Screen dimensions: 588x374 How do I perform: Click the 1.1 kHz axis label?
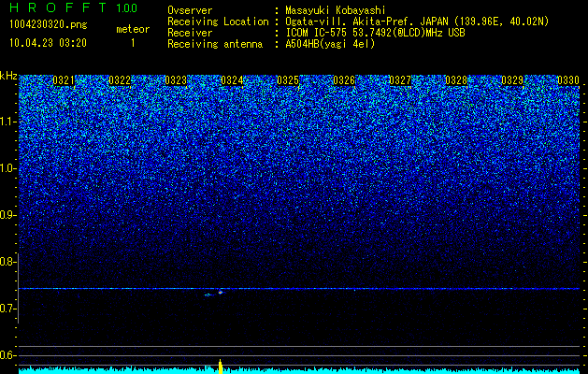(x=7, y=122)
